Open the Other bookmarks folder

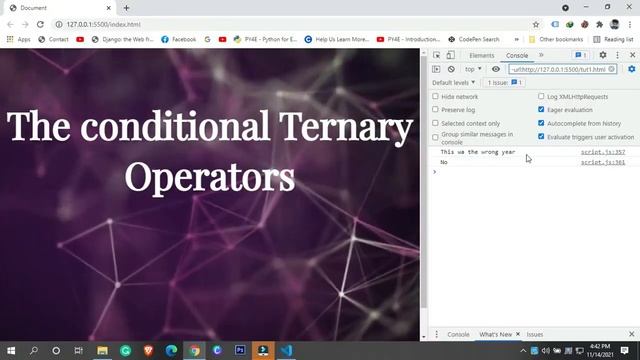click(x=556, y=39)
